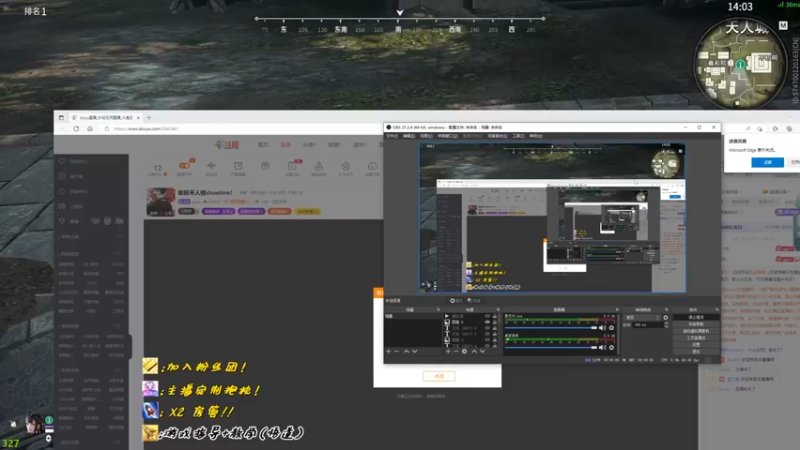Open source 属性 (Properties) button above OBS docks

[456, 301]
